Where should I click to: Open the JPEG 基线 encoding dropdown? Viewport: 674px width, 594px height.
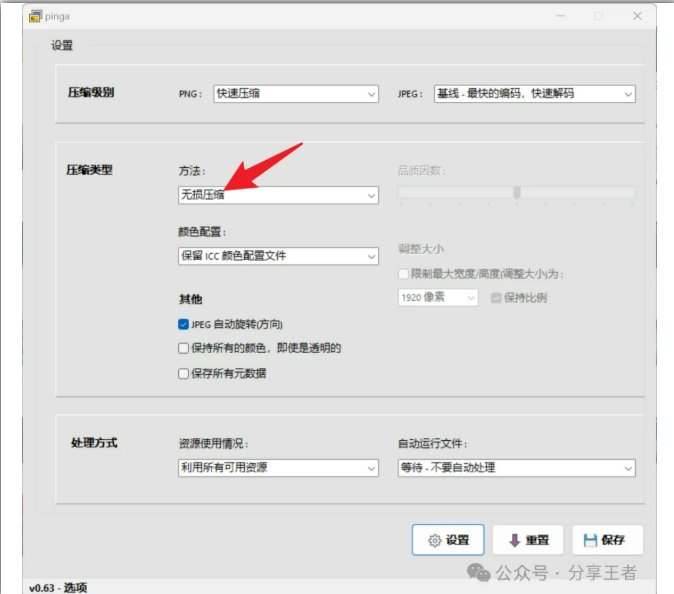(x=534, y=94)
